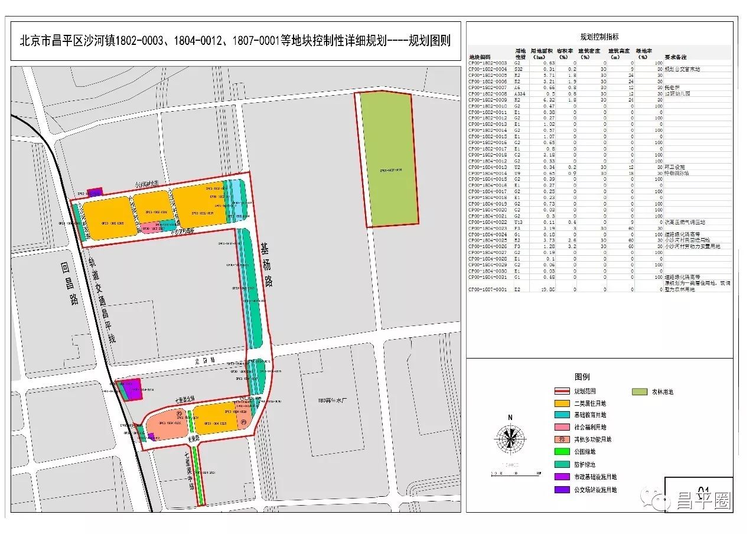Click the 轨道交通昌平线 rail label
756x534 pixels.
coord(101,299)
